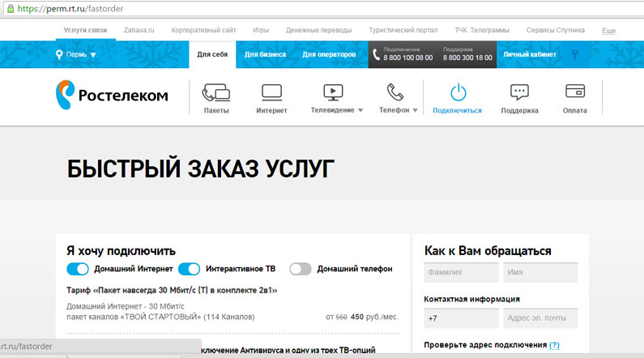Click the Zabava.ru top link
The image size is (644, 358).
tap(140, 30)
